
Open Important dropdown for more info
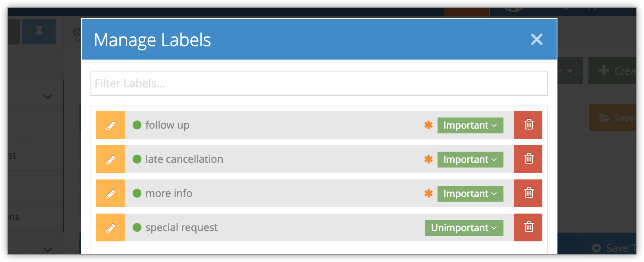(470, 194)
